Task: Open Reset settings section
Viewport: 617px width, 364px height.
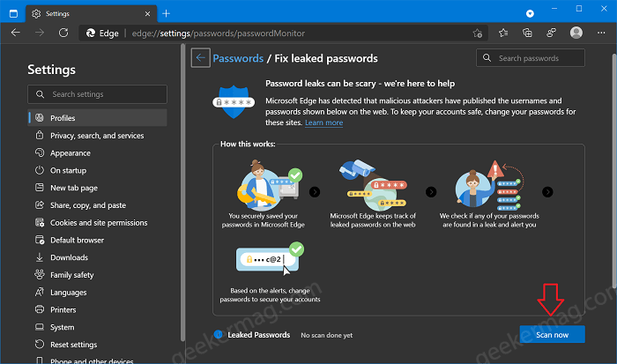Action: coord(97,345)
